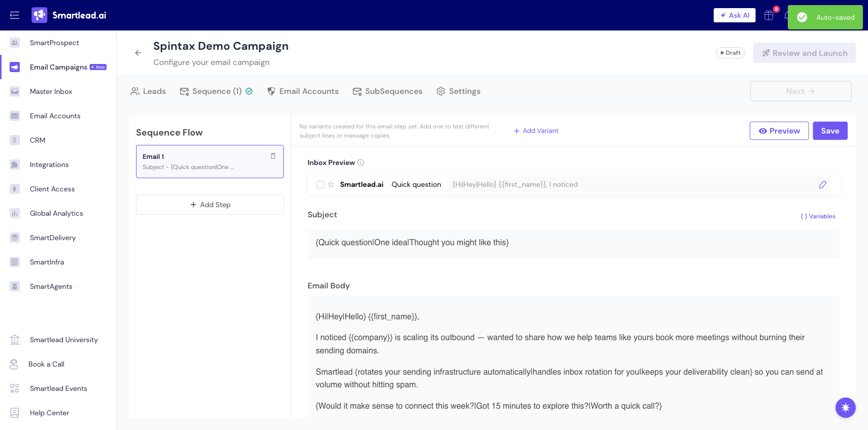Click the Add Step button
This screenshot has width=868, height=430.
point(210,205)
